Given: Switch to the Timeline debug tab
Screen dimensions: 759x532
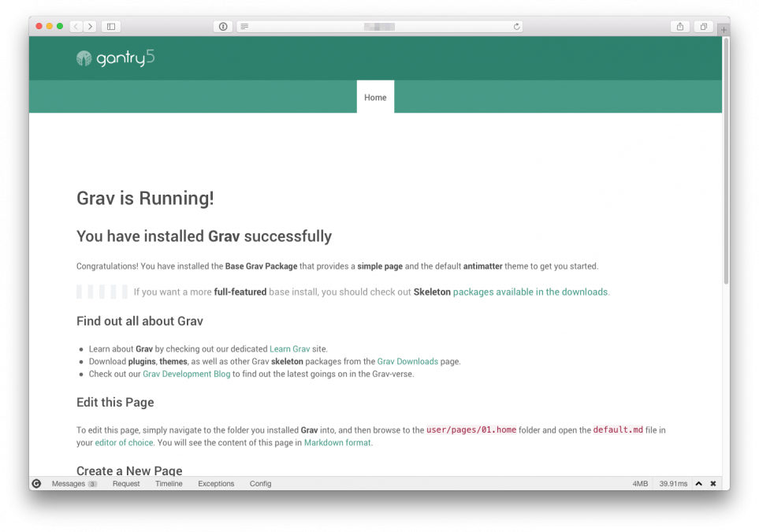Looking at the screenshot, I should pos(169,484).
